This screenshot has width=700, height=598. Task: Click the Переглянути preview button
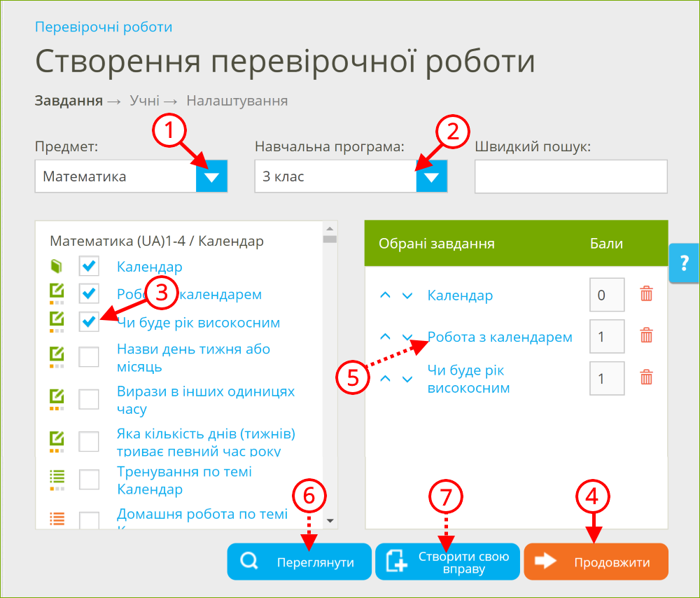300,562
